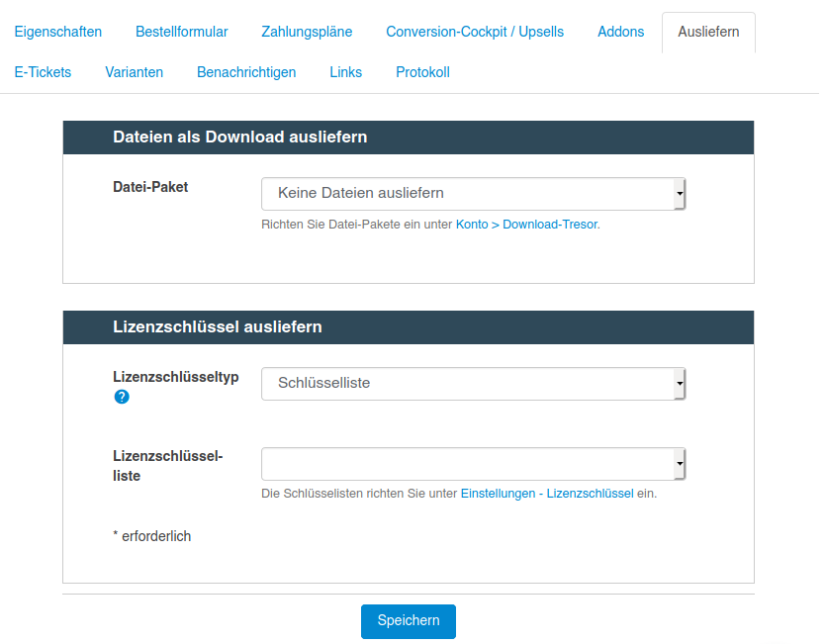Click the Lizenzschlüssel ausliefern section header
This screenshot has width=826, height=644.
pyautogui.click(x=409, y=327)
